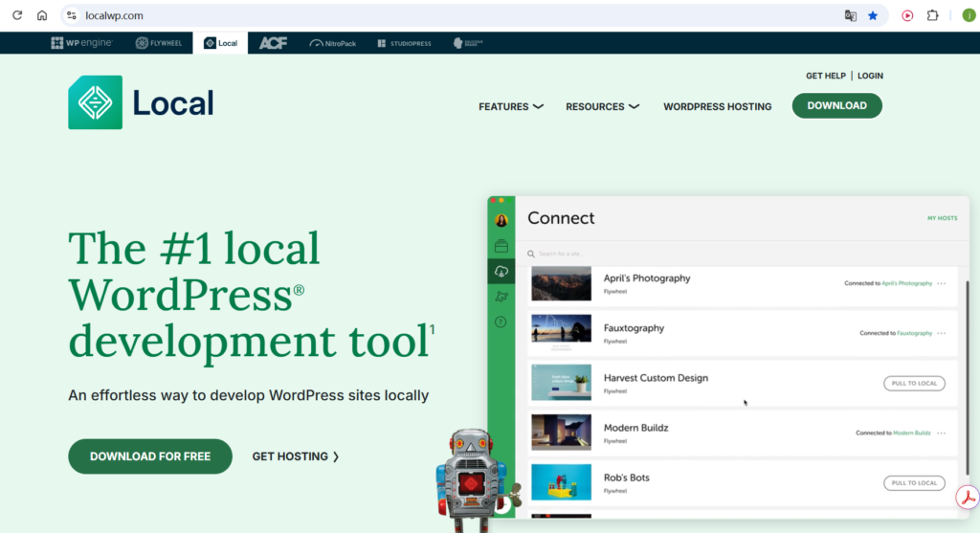Click the user avatar in Local sidebar
Viewport: 980px width, 533px height.
pyautogui.click(x=501, y=220)
